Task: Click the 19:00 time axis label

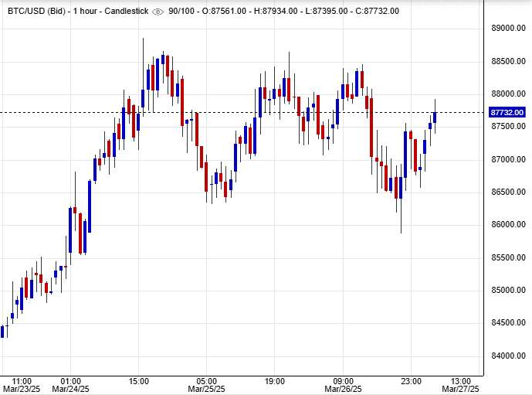Action: click(274, 381)
